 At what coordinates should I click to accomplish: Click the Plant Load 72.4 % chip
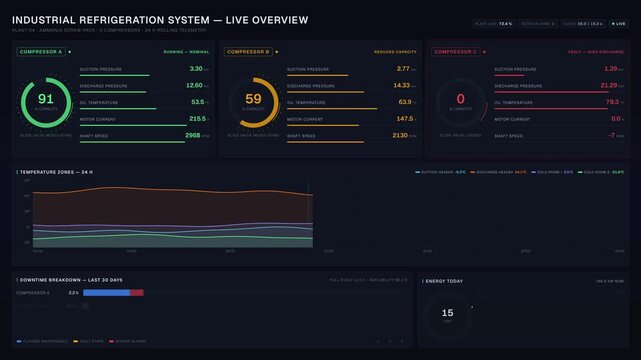[x=493, y=24]
